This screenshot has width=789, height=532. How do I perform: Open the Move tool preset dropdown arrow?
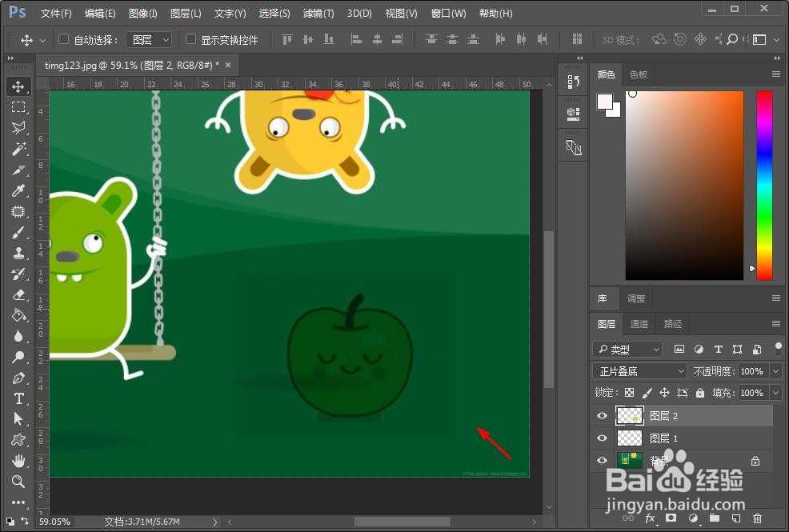[42, 40]
